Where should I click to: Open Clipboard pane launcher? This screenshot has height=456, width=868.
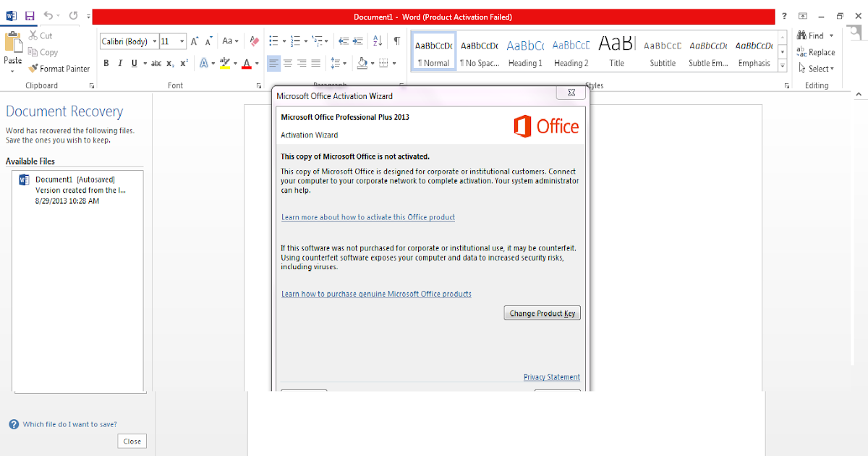click(92, 86)
